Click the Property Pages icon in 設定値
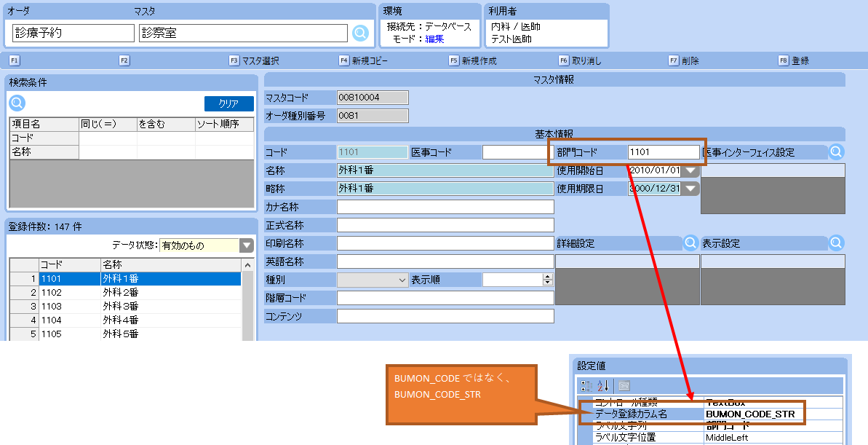This screenshot has height=445, width=868. point(624,386)
